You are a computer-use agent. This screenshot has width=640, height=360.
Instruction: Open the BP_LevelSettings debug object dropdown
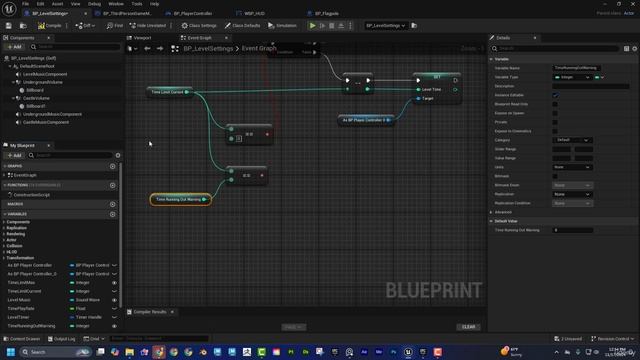pyautogui.click(x=385, y=26)
